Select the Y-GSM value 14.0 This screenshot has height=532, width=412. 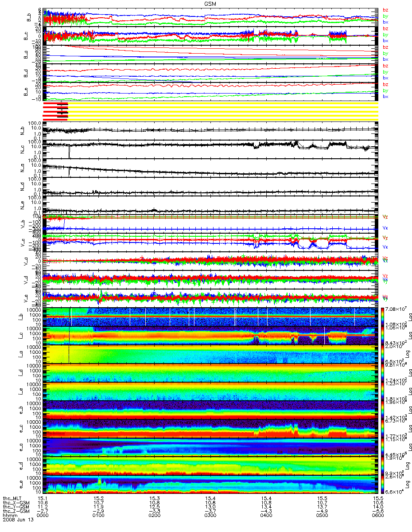[x=378, y=507]
